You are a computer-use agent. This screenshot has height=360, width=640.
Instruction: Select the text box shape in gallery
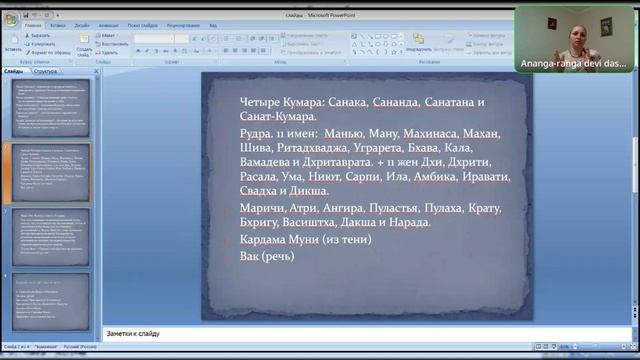click(x=354, y=36)
